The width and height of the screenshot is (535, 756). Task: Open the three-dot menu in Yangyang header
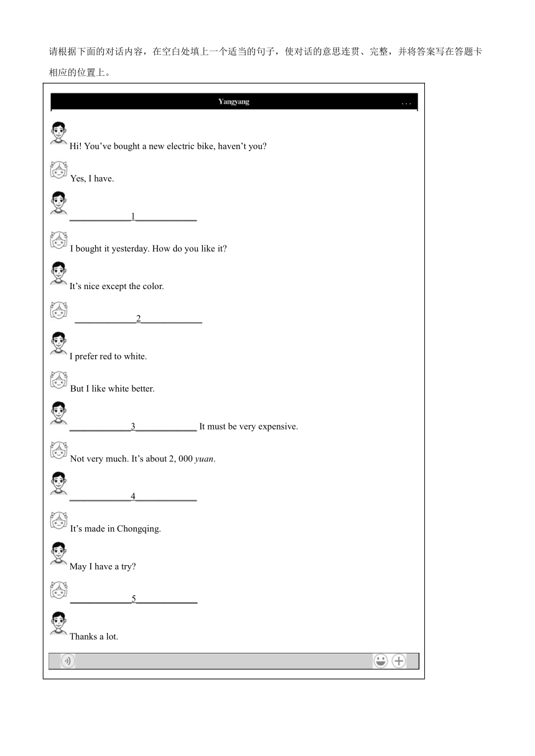coord(406,103)
